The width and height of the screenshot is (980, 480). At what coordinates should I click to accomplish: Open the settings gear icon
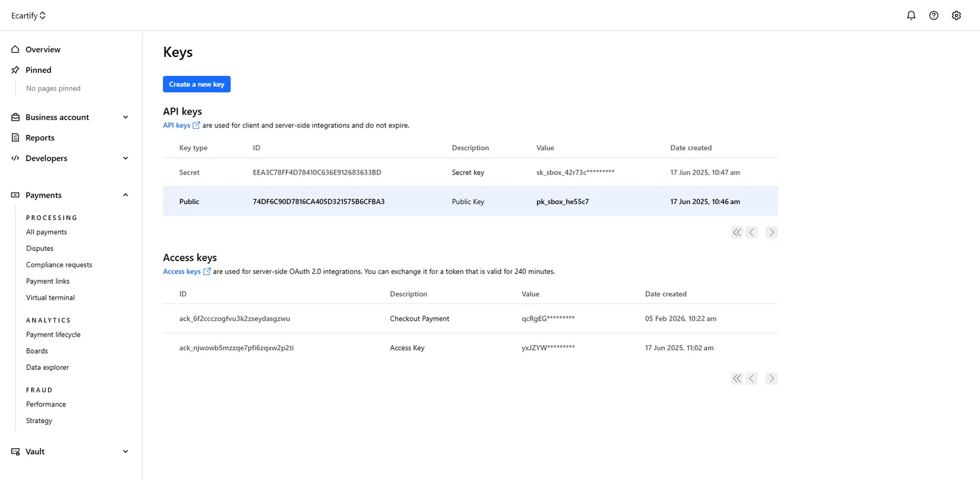click(956, 15)
